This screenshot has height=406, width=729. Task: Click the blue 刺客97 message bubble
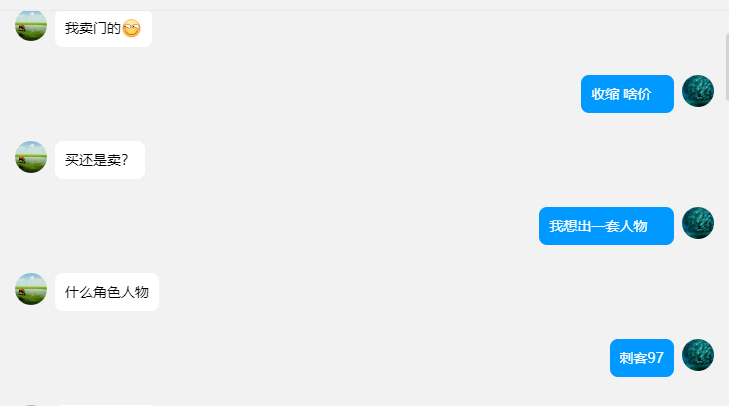[x=642, y=358]
